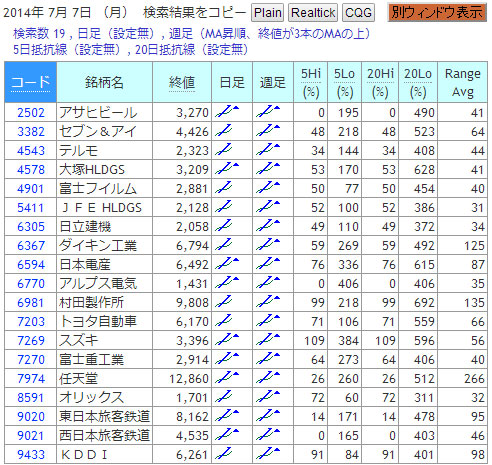This screenshot has height=465, width=492.
Task: Click weekly chart icon for ダイキン工業
Action: click(268, 244)
